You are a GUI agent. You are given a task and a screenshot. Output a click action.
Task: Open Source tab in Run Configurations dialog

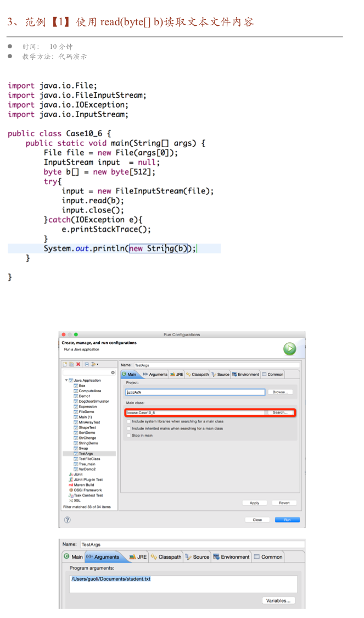221,375
